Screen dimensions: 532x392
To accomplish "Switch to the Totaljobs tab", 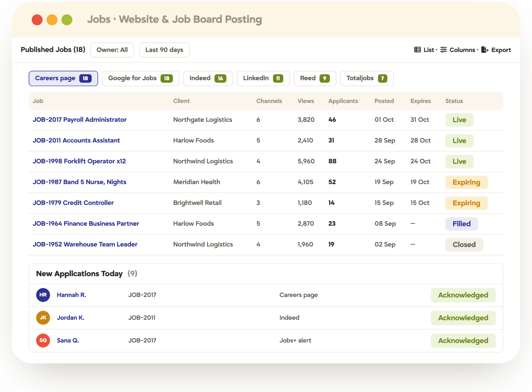I will (367, 78).
